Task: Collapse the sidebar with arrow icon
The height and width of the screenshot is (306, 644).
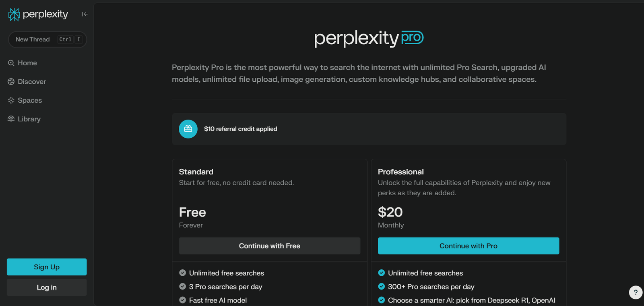Action: [85, 14]
